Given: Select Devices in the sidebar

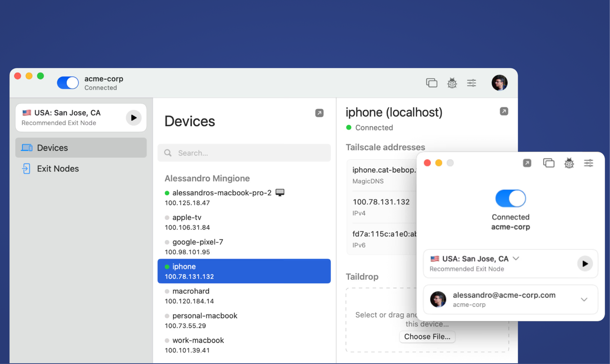Looking at the screenshot, I should [x=81, y=148].
